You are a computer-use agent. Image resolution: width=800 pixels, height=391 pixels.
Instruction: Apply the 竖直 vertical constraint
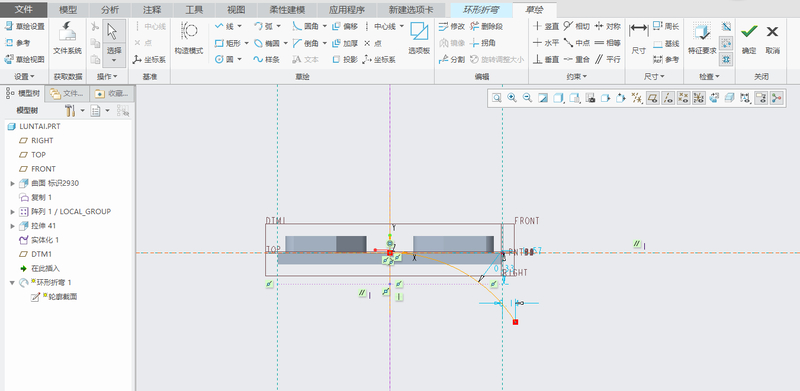click(546, 26)
